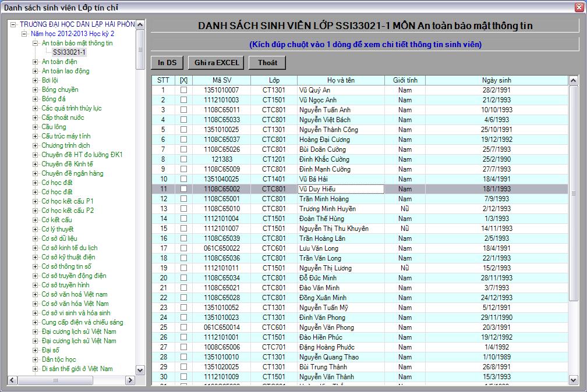Select Cơ sở truyền hình in tree
Image resolution: width=587 pixels, height=392 pixels.
(65, 285)
